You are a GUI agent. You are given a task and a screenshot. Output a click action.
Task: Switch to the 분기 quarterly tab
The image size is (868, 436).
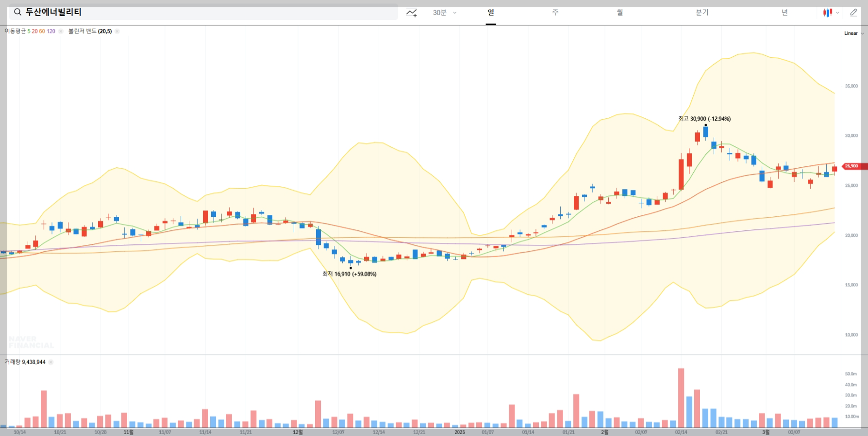click(702, 13)
